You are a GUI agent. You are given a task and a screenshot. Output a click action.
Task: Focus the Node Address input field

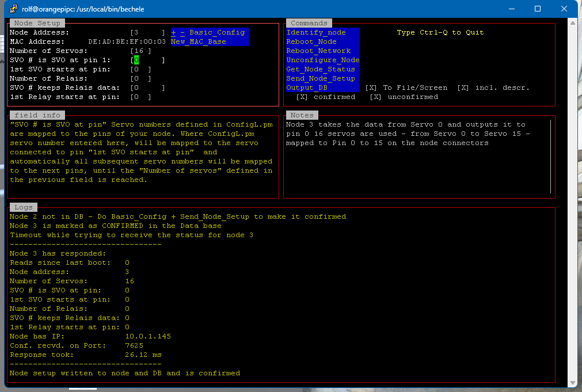147,32
